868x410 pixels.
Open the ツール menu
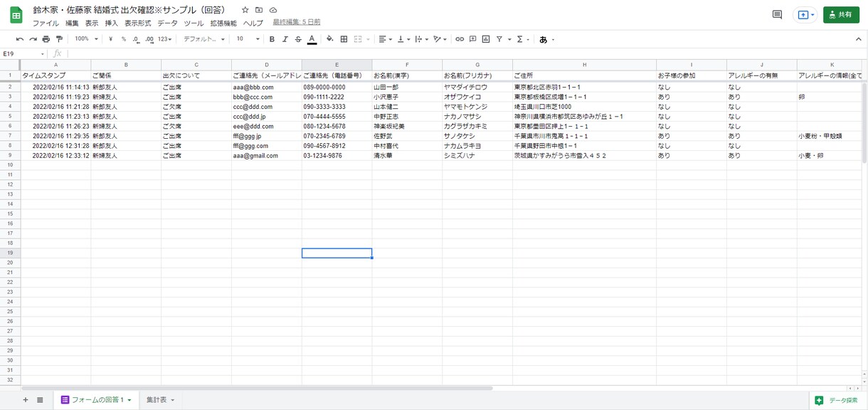194,23
